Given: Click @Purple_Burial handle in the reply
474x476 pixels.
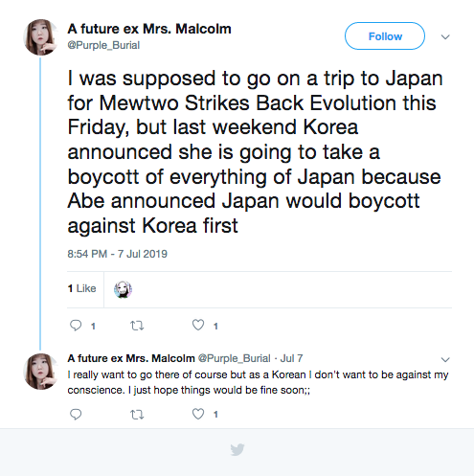Looking at the screenshot, I should [235, 358].
